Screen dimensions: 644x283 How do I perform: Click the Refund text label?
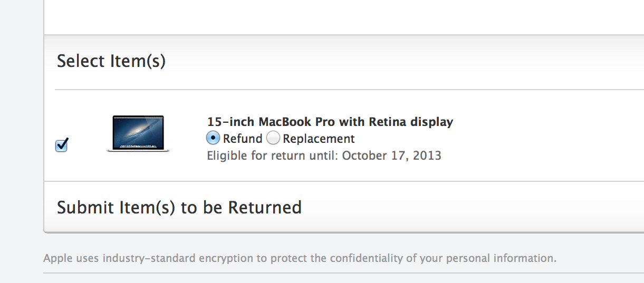pyautogui.click(x=243, y=139)
